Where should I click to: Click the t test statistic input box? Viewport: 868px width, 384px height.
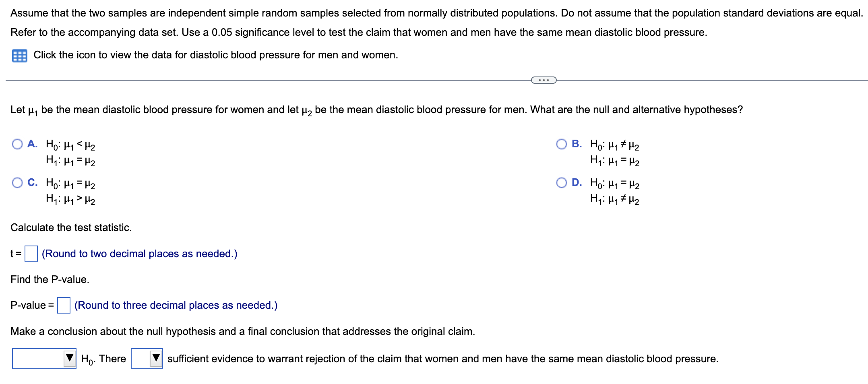(31, 253)
